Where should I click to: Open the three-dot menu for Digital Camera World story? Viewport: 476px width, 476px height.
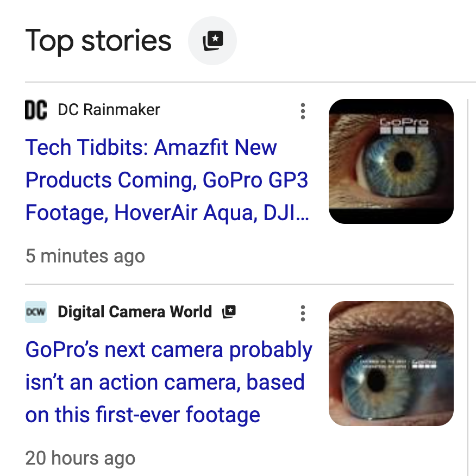[x=303, y=313]
